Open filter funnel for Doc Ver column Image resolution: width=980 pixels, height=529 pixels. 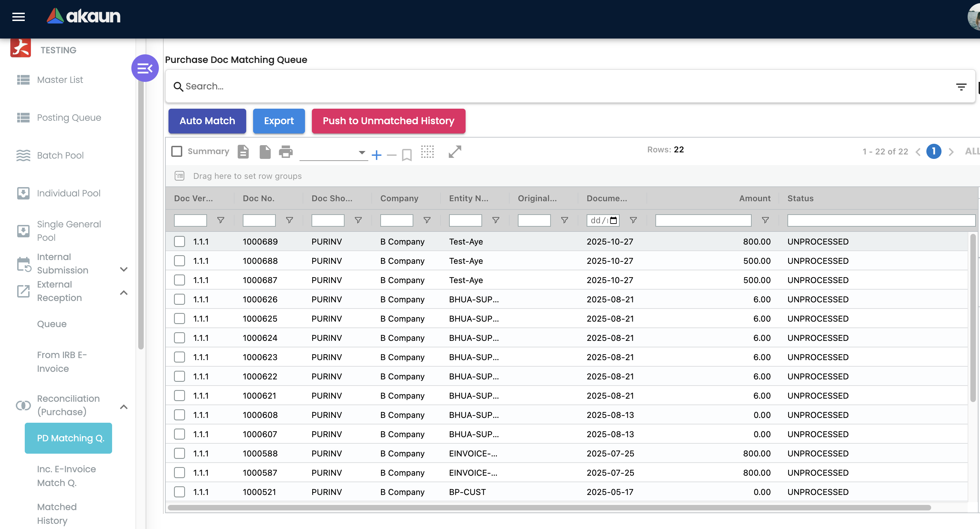click(x=221, y=220)
